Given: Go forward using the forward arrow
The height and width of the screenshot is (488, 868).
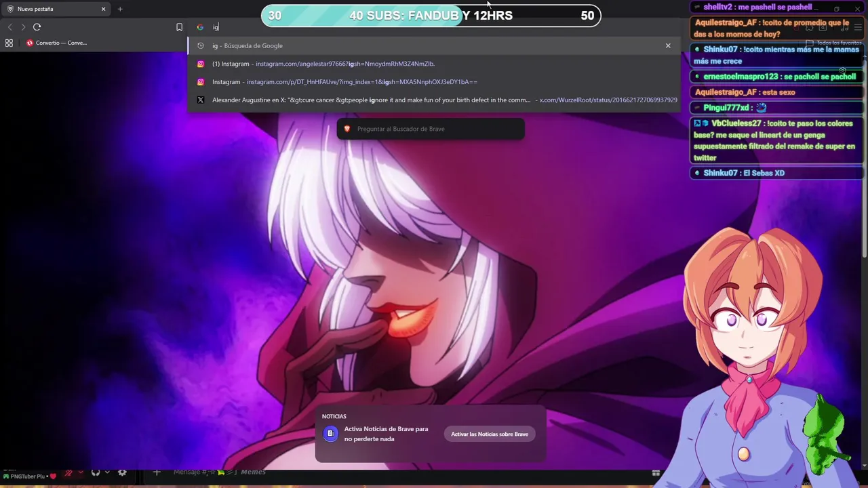Looking at the screenshot, I should pos(23,27).
